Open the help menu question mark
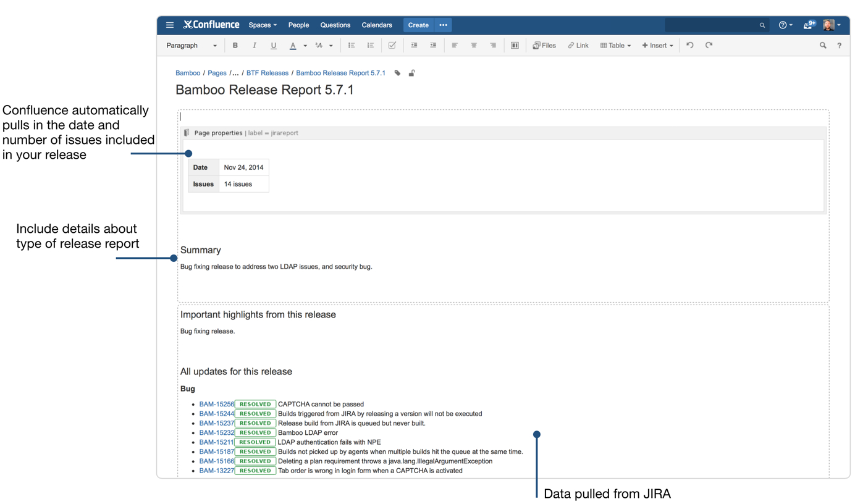 click(785, 25)
